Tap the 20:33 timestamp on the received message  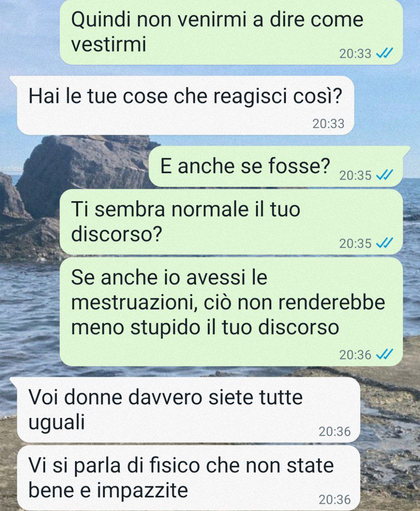328,123
